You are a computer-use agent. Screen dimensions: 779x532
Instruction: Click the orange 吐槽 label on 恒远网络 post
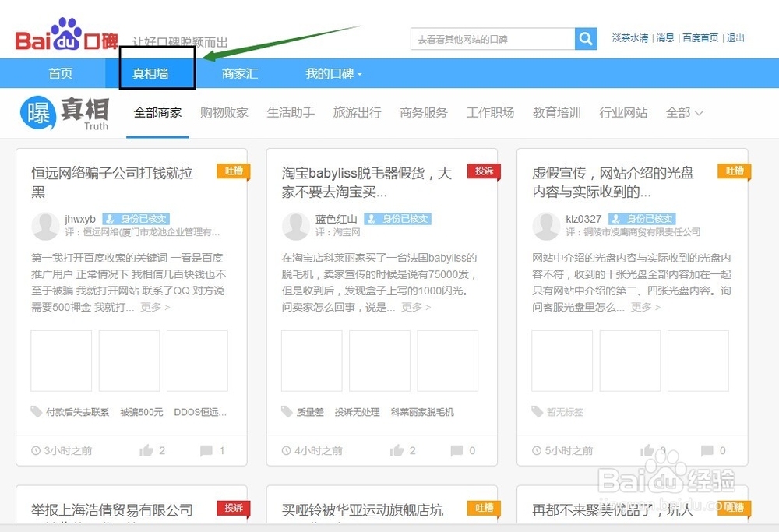point(232,171)
